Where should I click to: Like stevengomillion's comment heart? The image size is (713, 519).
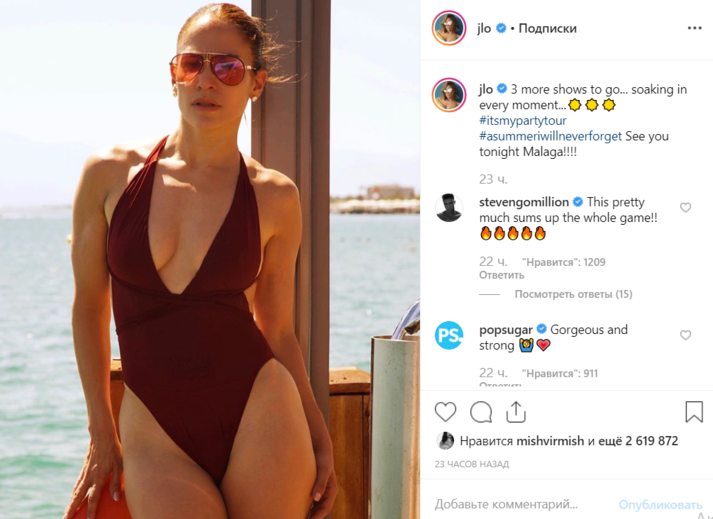(685, 208)
